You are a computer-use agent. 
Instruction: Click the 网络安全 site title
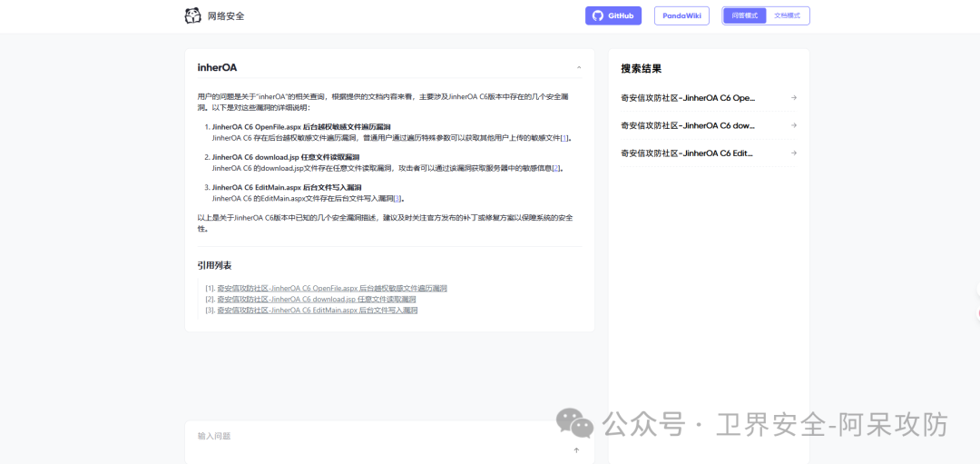point(226,15)
